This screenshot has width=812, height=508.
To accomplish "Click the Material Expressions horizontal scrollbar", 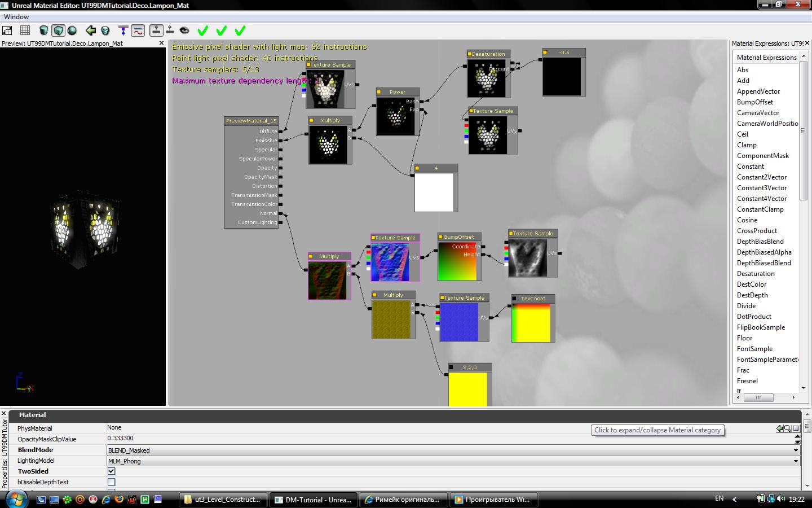I will (767, 397).
